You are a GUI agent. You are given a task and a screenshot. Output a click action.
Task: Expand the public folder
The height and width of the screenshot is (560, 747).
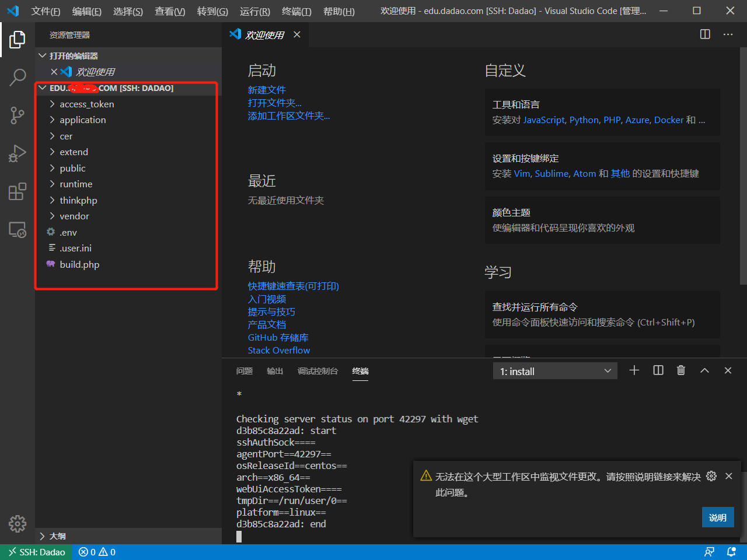(x=128, y=168)
